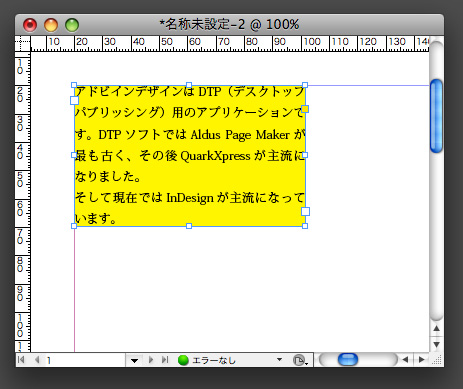Select the left-middle frame handle

(74, 155)
